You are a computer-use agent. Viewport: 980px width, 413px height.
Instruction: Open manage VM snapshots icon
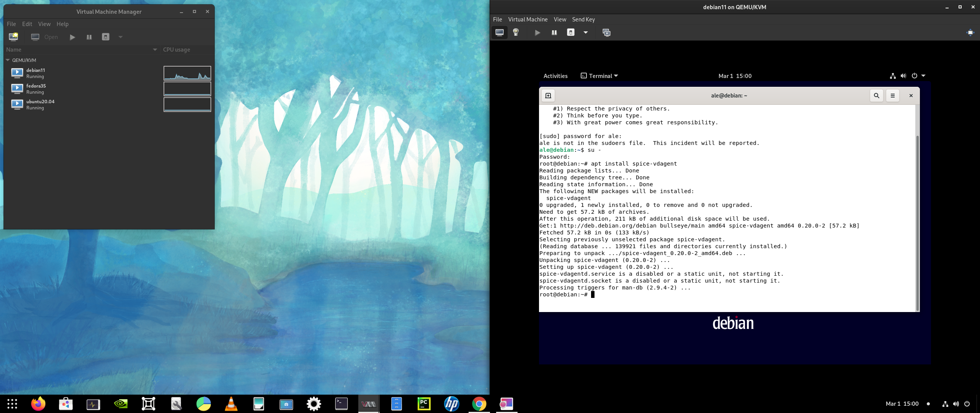(606, 33)
